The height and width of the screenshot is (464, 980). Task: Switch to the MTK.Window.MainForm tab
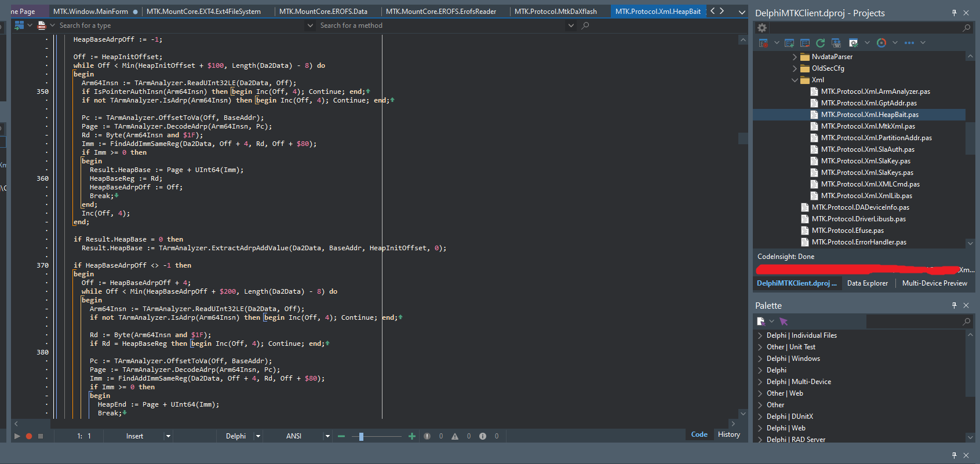click(90, 11)
